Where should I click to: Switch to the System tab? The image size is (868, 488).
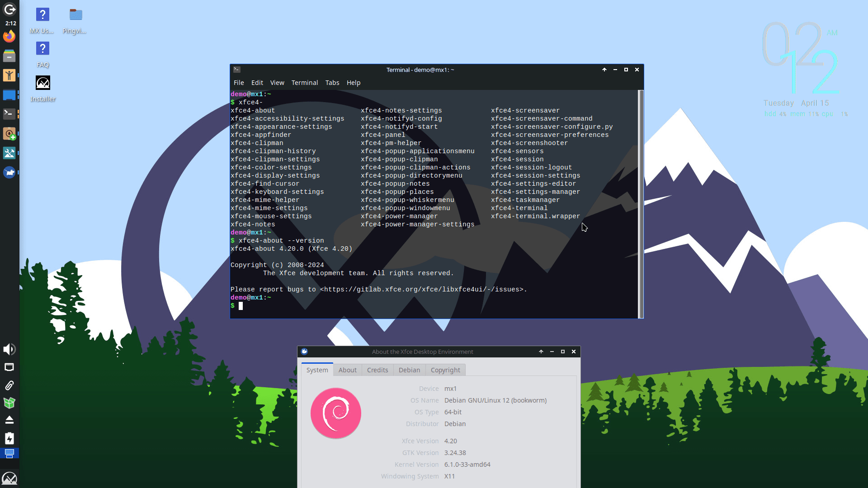(317, 370)
